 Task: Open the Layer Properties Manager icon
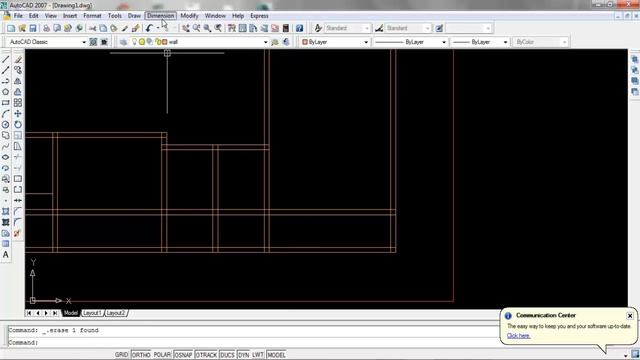pyautogui.click(x=123, y=42)
